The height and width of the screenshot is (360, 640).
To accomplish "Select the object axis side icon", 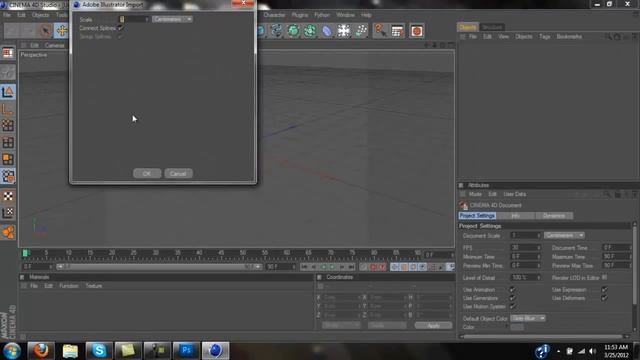I will (8, 109).
